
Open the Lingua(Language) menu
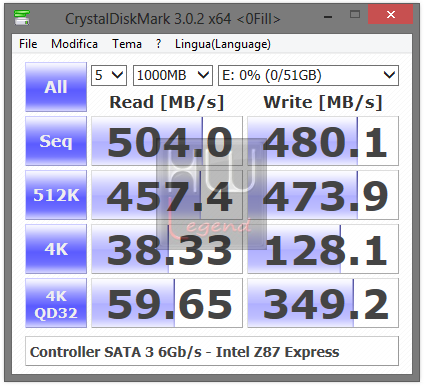223,44
